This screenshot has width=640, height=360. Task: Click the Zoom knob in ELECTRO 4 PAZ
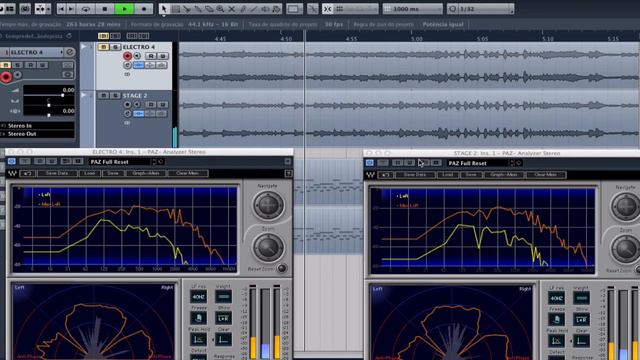point(268,247)
